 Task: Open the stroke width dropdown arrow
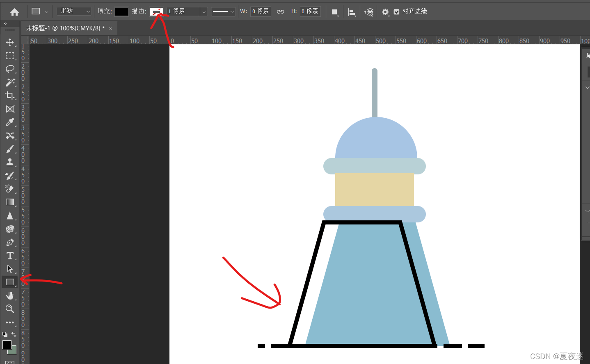click(204, 11)
